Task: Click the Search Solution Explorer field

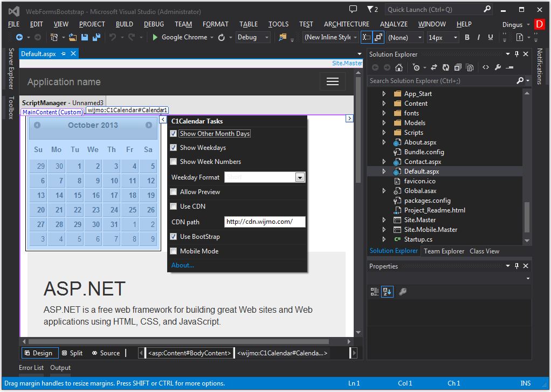Action: pos(442,81)
